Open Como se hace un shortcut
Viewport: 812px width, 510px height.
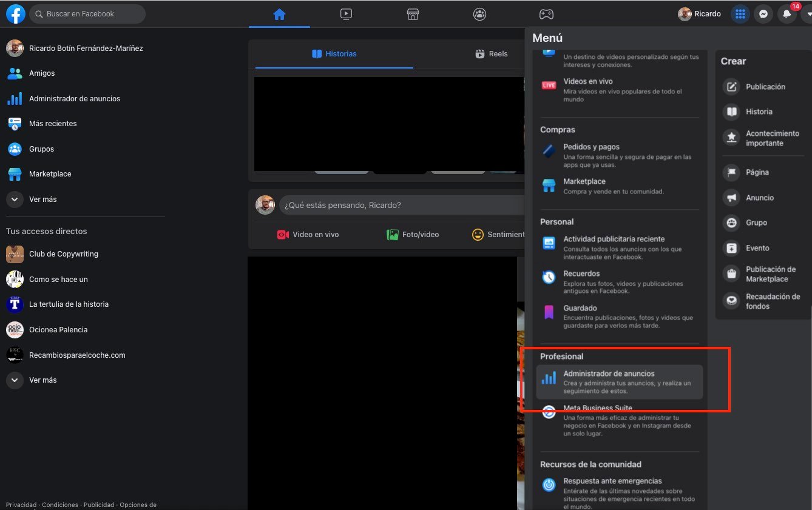point(85,280)
